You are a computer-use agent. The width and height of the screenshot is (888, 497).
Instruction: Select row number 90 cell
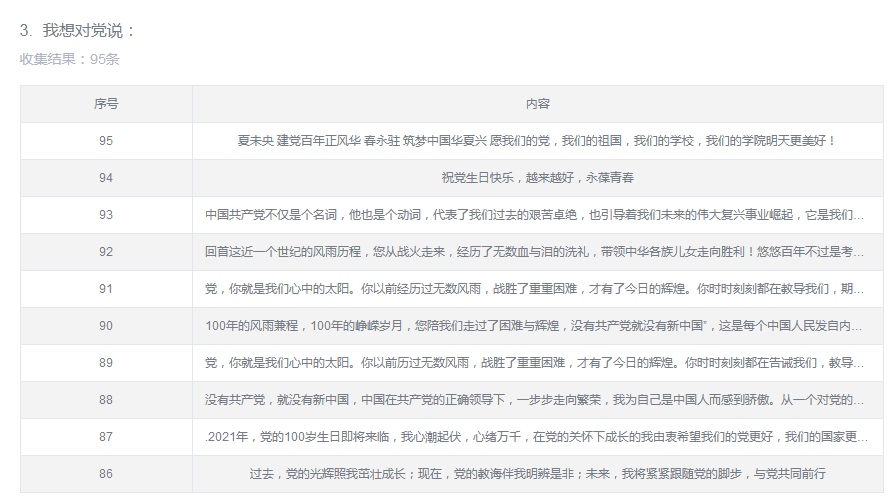tap(106, 326)
